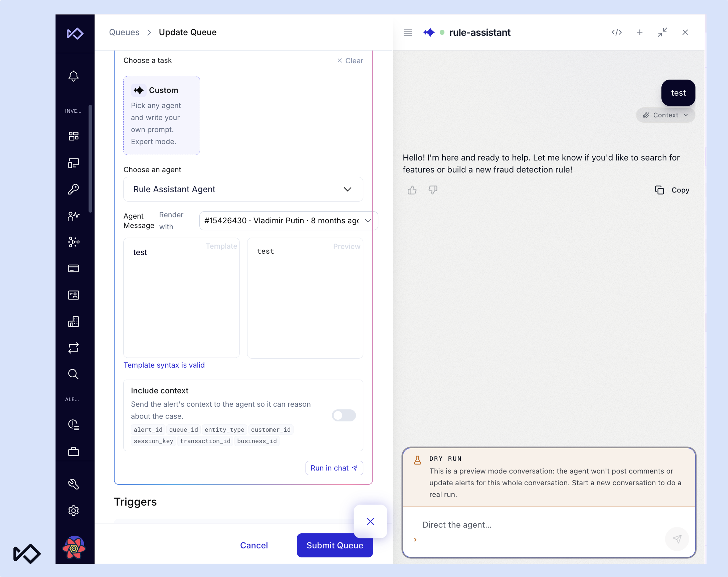Toggle the Include context switch
The height and width of the screenshot is (577, 728).
pos(344,415)
